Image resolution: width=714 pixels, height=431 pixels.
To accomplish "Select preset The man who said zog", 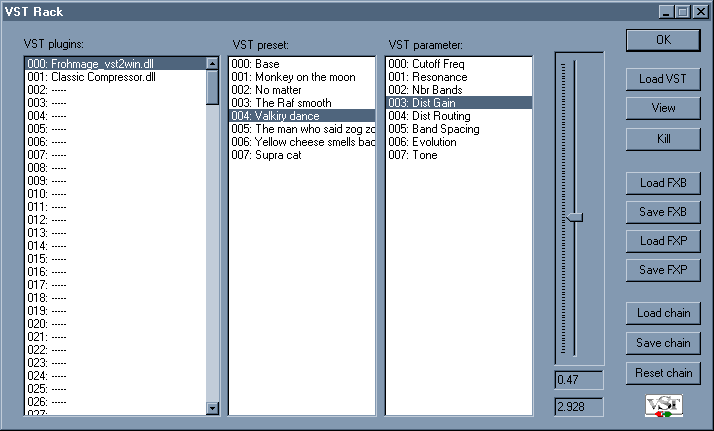I will [x=302, y=129].
